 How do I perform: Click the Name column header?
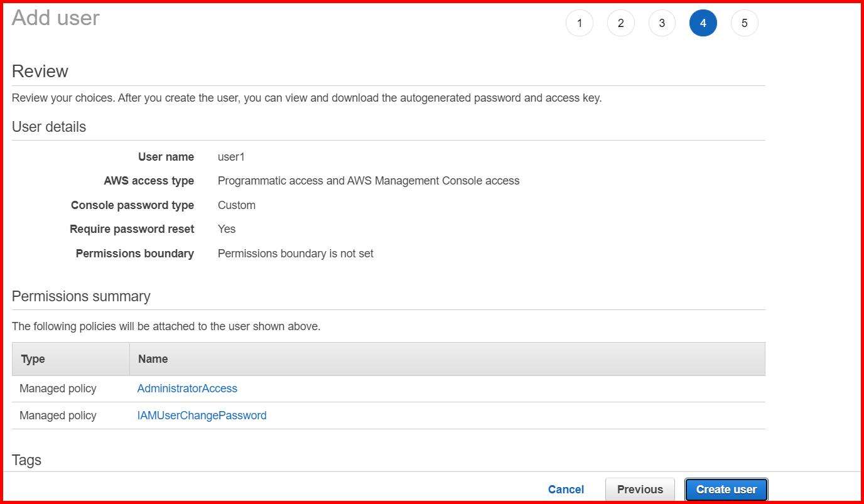(153, 358)
